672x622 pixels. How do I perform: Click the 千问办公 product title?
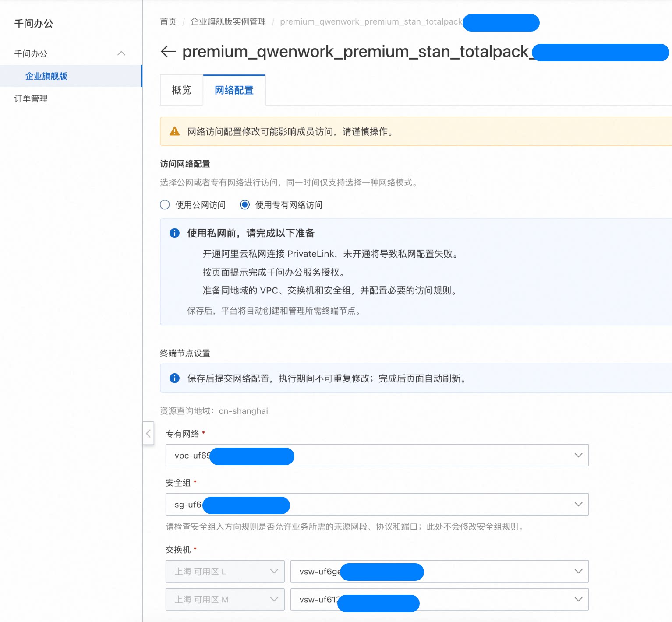pyautogui.click(x=34, y=24)
